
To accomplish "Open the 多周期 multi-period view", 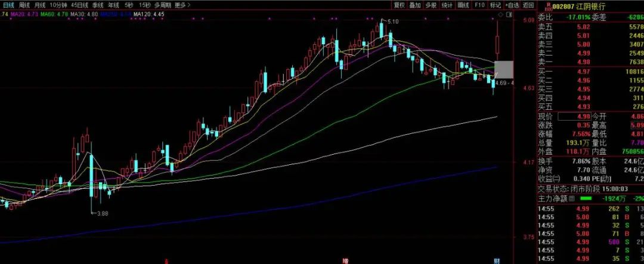I will pos(163,5).
